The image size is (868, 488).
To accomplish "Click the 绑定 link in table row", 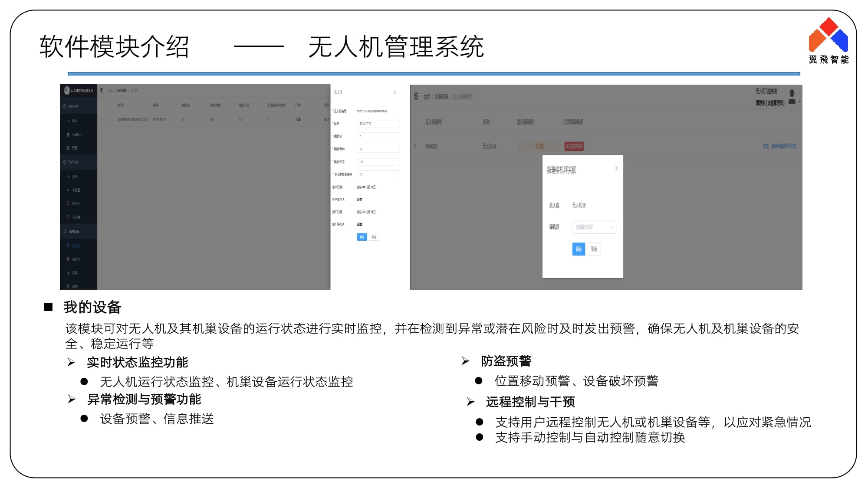I will coord(766,146).
